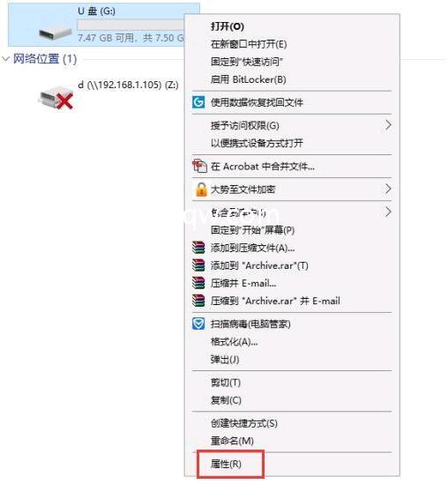Collapse the 网络位置 (1) group chevron

click(x=5, y=59)
